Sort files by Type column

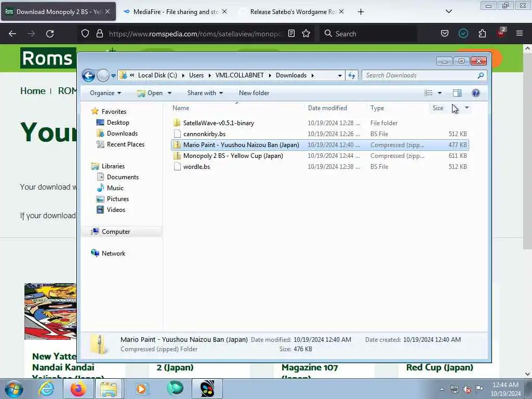pos(377,108)
